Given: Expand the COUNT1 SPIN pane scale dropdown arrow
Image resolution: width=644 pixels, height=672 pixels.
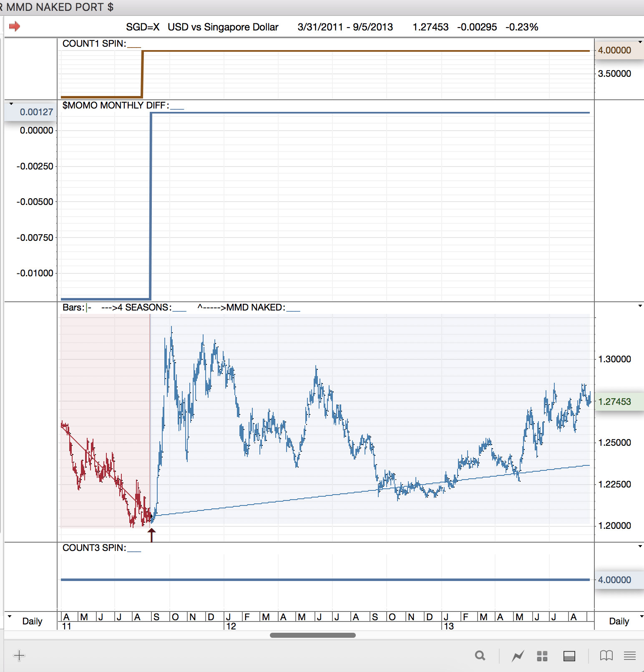Looking at the screenshot, I should pos(640,42).
